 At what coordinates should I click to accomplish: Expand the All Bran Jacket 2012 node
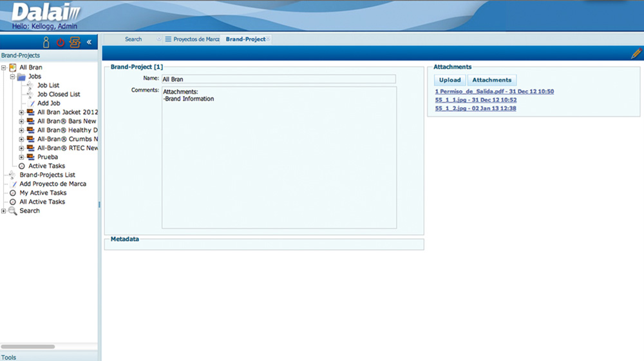[21, 112]
